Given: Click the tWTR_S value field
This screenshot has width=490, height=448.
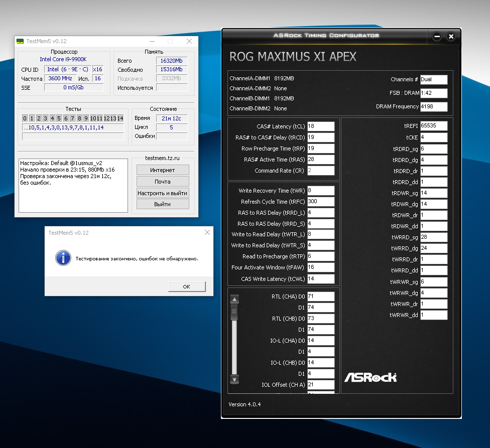Looking at the screenshot, I should [x=321, y=245].
